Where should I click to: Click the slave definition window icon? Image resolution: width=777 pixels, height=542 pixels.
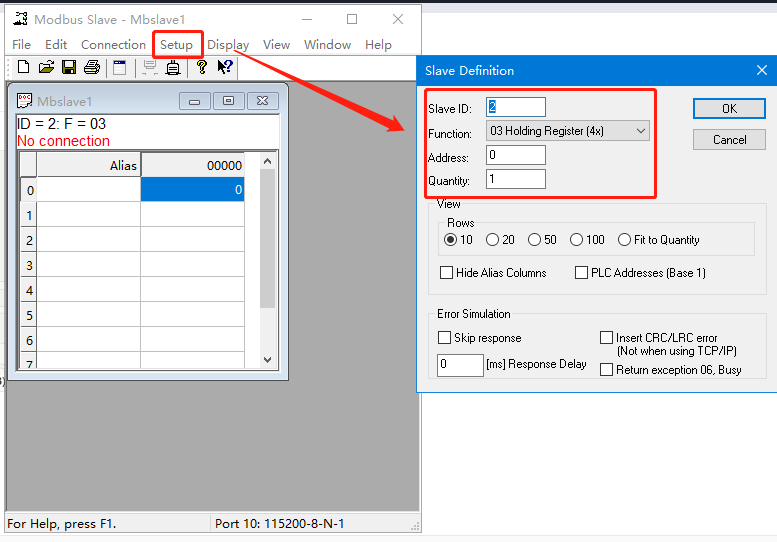point(119,67)
